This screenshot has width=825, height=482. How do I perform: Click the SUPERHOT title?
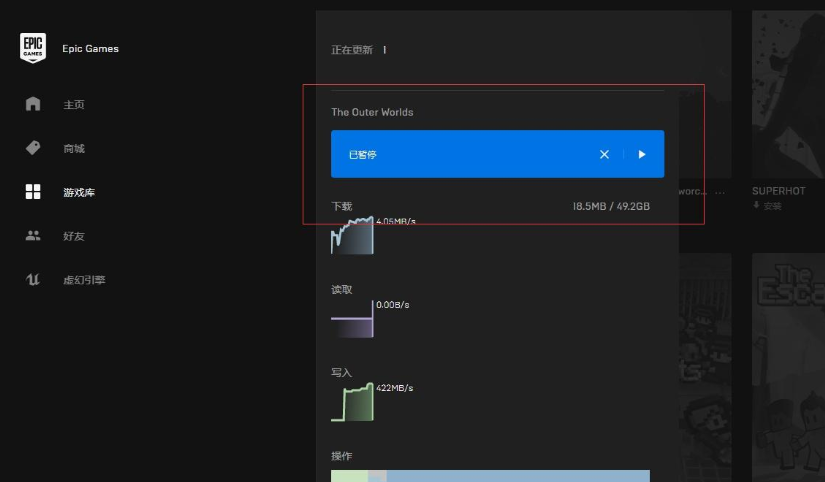pos(778,191)
